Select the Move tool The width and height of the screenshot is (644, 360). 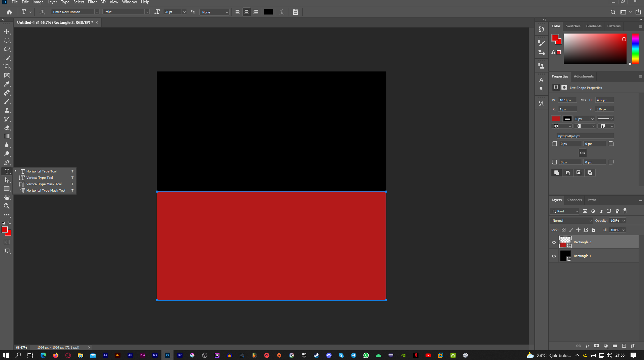(7, 32)
